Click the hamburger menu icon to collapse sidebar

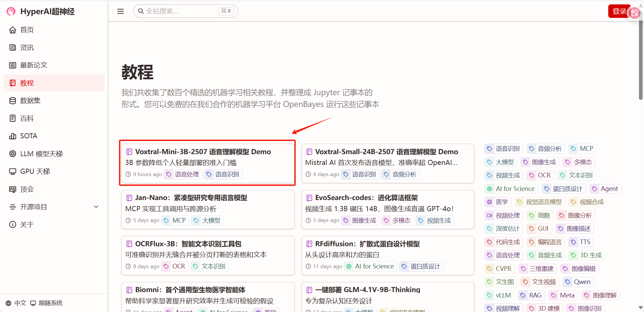(x=120, y=11)
